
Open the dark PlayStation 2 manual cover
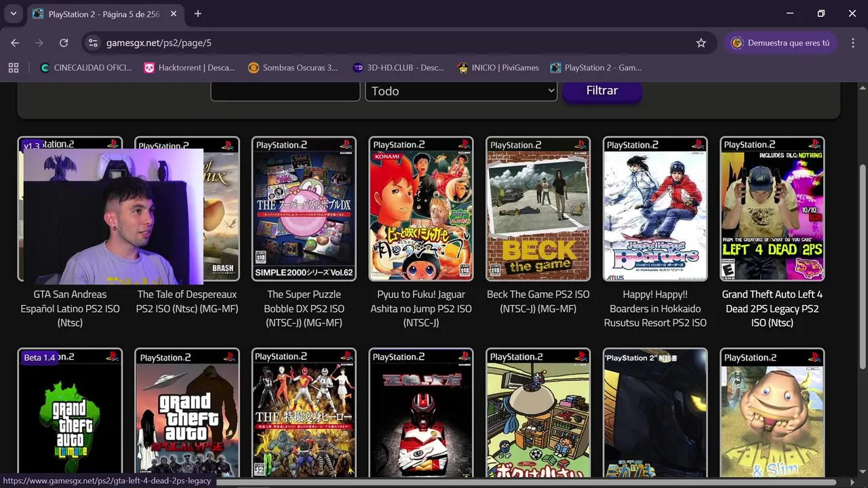point(655,413)
